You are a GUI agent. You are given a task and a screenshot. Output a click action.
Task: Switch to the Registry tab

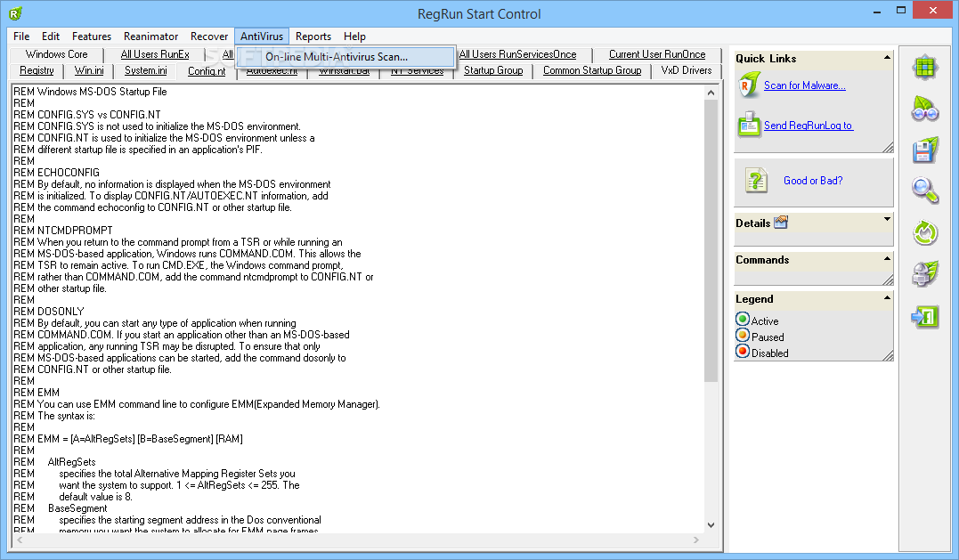[37, 70]
